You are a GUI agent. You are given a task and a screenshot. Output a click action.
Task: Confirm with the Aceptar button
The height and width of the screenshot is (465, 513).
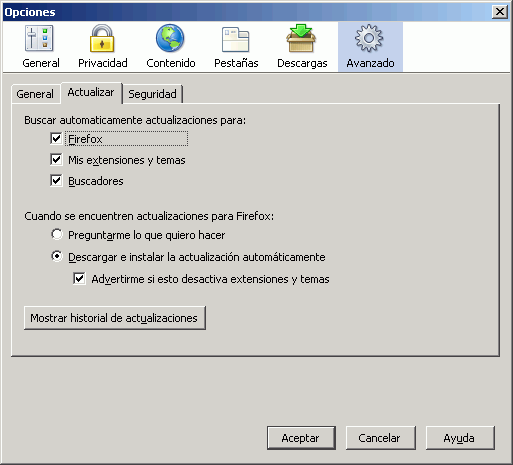301,438
